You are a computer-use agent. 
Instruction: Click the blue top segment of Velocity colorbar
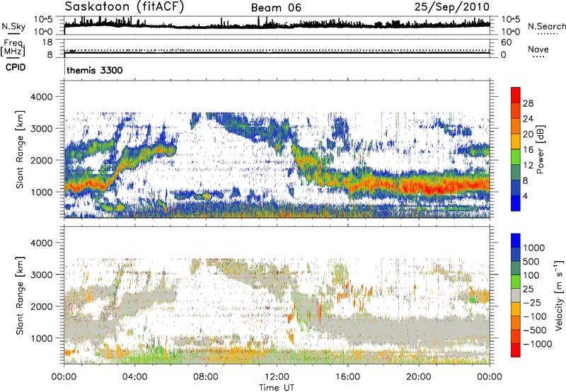(516, 241)
